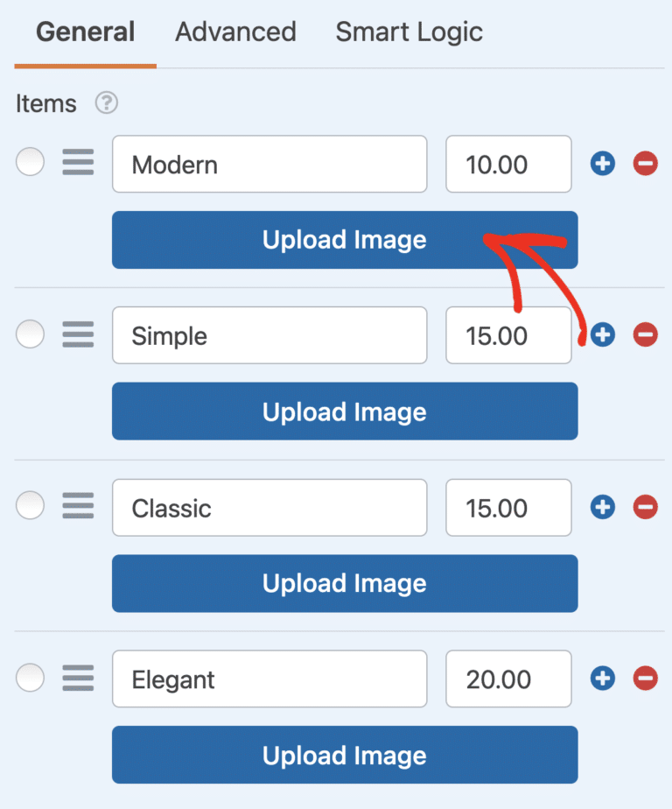Mark Simple as the default choice
Screen dimensions: 672x809
(x=30, y=333)
